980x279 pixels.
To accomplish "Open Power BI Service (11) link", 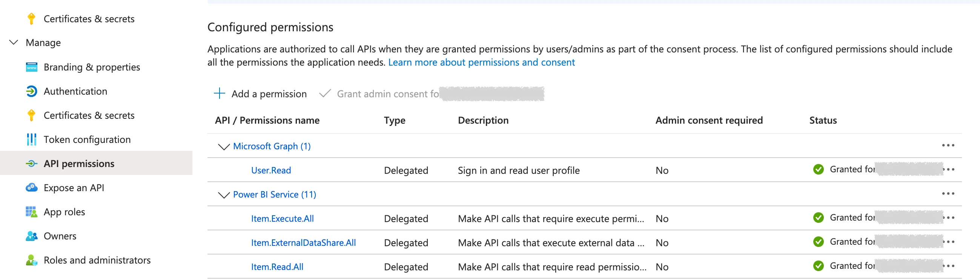I will coord(274,194).
